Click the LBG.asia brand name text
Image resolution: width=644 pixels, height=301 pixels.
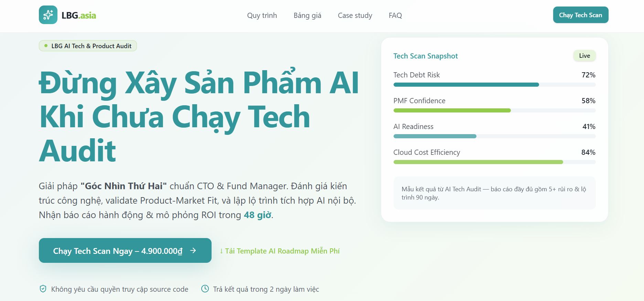coord(79,15)
